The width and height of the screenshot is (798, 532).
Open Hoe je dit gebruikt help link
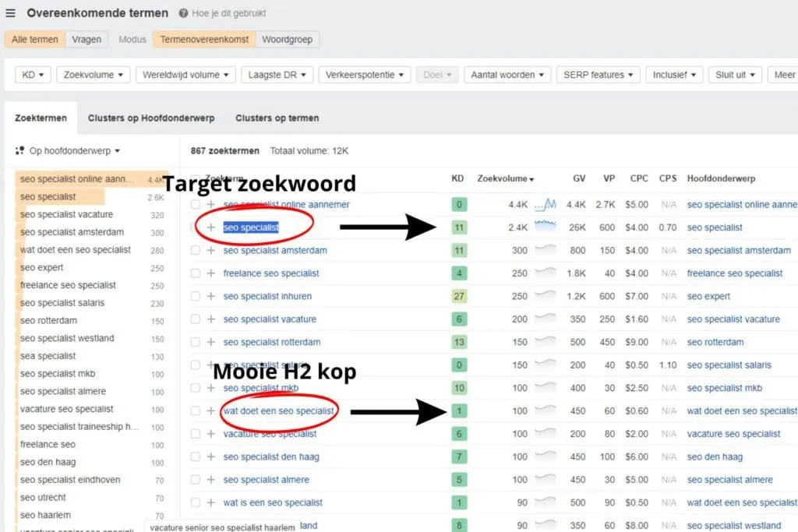tap(228, 13)
